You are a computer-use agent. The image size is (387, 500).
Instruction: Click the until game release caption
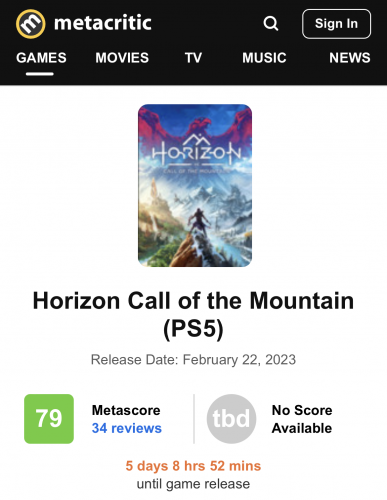pos(193,484)
